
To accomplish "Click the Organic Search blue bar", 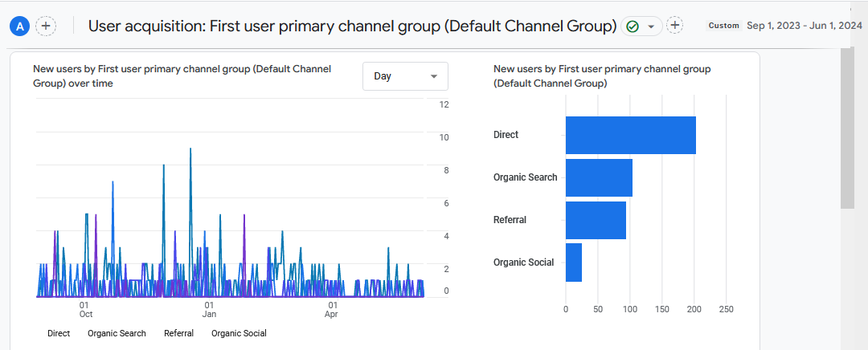I will 599,177.
